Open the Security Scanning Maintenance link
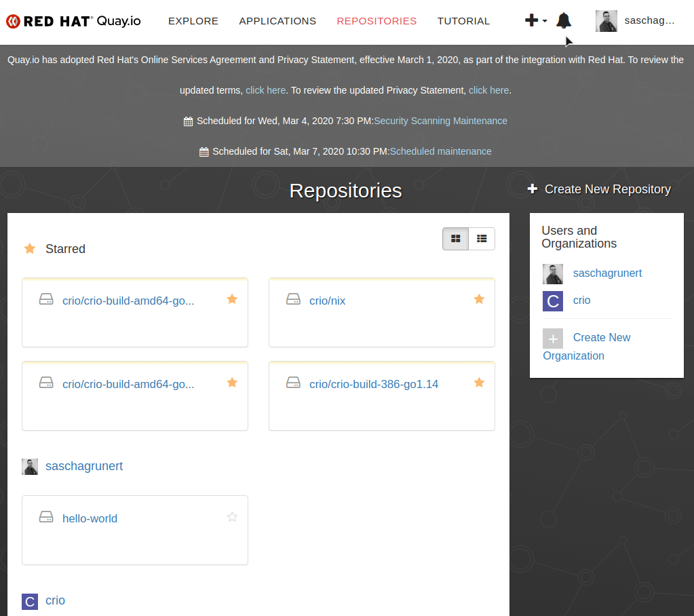This screenshot has width=694, height=616. click(x=440, y=121)
